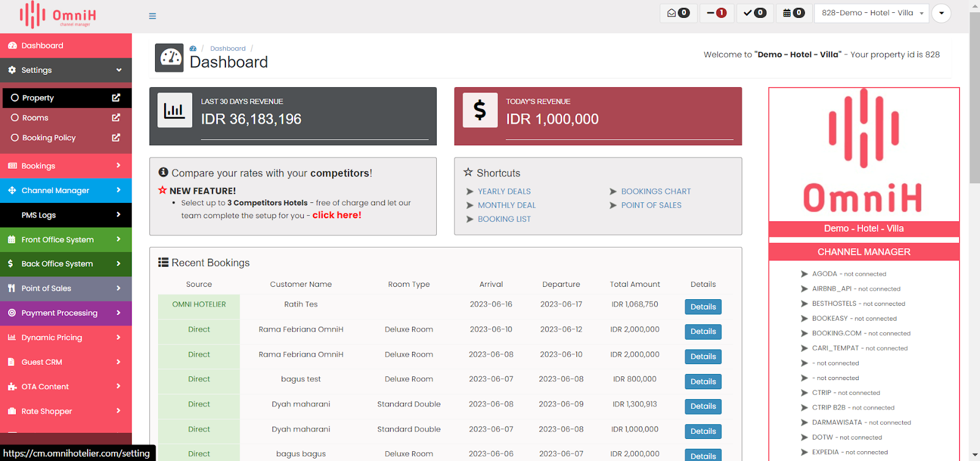Image resolution: width=980 pixels, height=461 pixels.
Task: Toggle the hamburger sidebar menu icon
Action: point(153,16)
